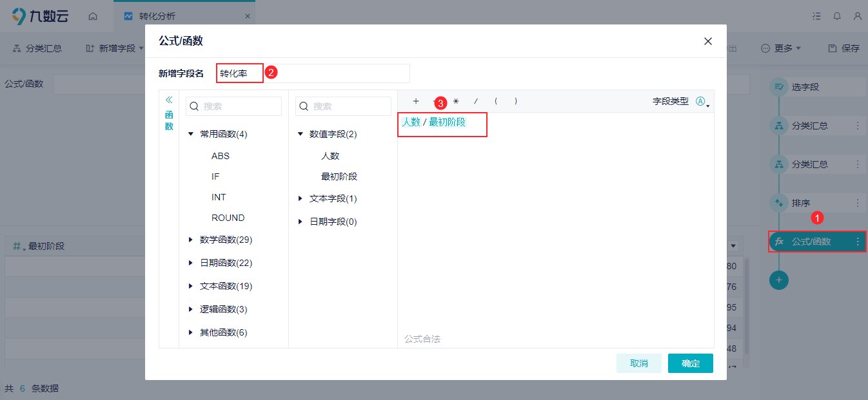Image resolution: width=868 pixels, height=400 pixels.
Task: Select the 人数 field in the list
Action: pos(330,156)
